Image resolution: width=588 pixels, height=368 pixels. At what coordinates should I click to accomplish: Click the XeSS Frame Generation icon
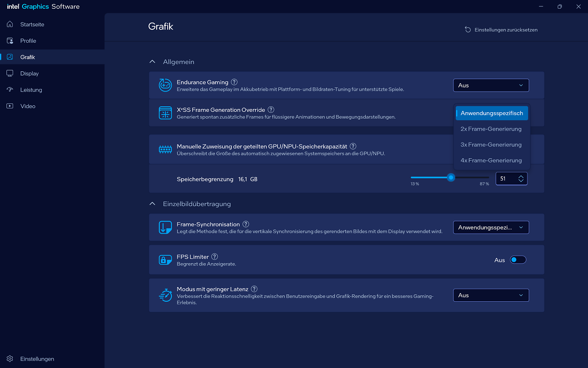165,113
